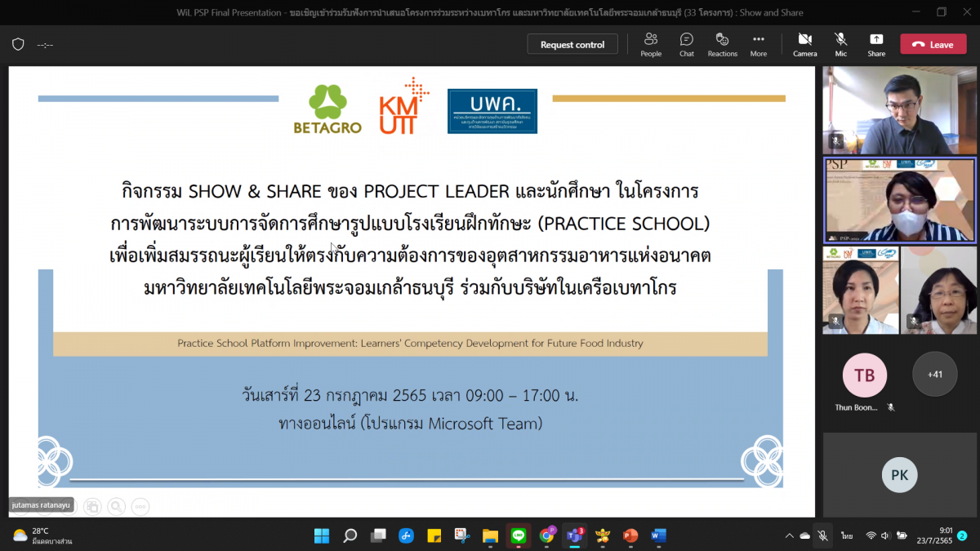
Task: Click the muted microphone tray icon
Action: pyautogui.click(x=823, y=535)
